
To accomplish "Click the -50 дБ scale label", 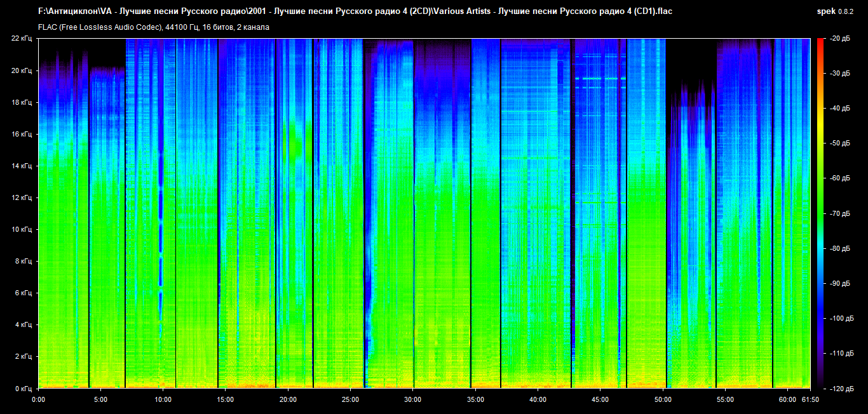I will click(x=839, y=144).
